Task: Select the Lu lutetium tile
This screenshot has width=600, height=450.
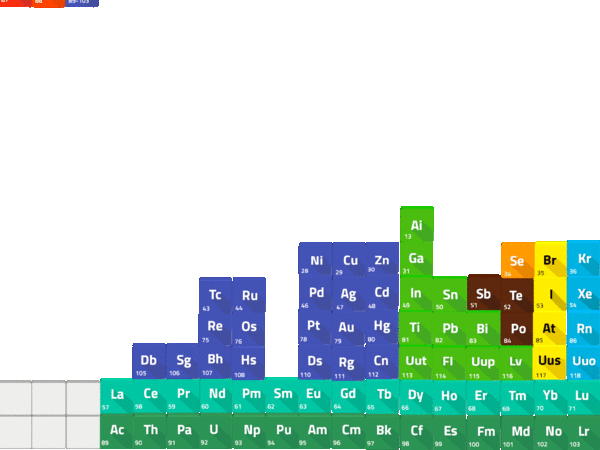Action: [583, 397]
